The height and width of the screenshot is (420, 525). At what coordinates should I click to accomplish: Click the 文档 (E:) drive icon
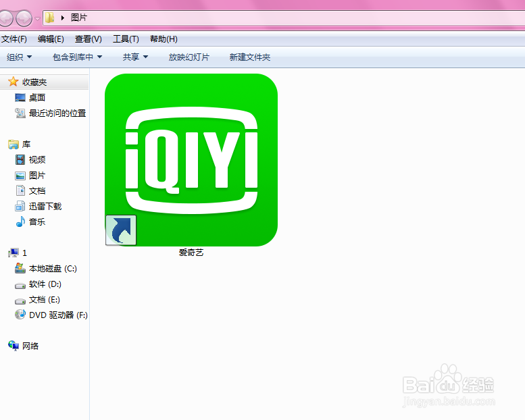click(20, 301)
